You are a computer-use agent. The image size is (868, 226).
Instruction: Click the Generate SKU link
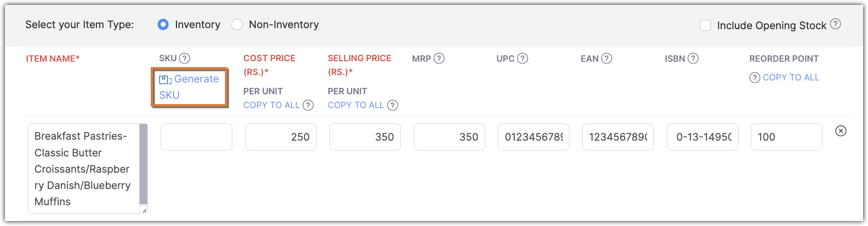[189, 87]
